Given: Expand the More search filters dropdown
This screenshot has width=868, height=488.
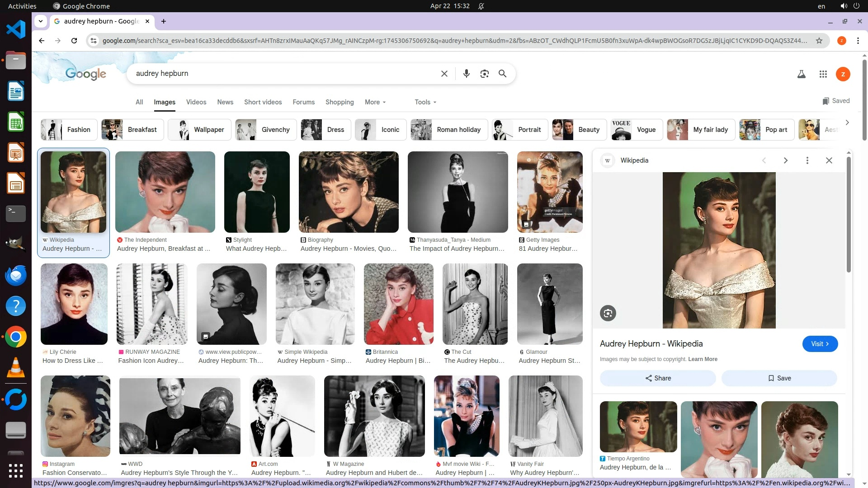Looking at the screenshot, I should coord(375,102).
